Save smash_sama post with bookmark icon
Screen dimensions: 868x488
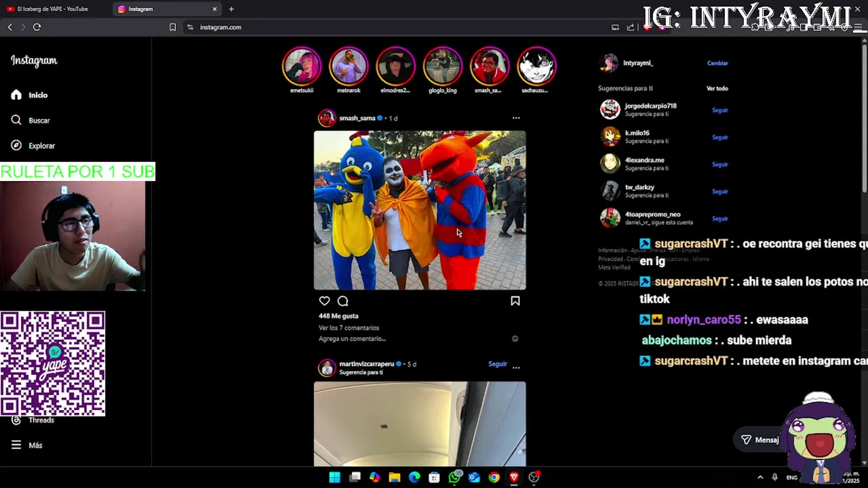pyautogui.click(x=515, y=301)
